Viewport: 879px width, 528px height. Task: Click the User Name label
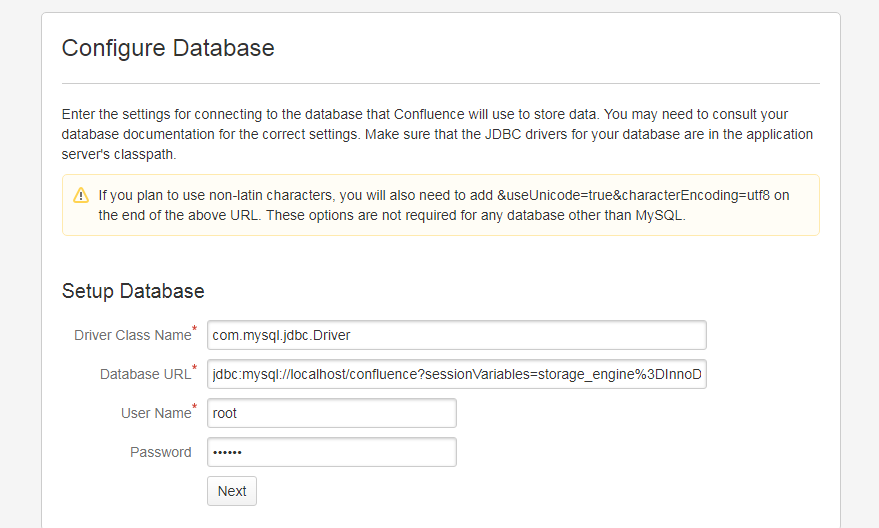[x=156, y=413]
